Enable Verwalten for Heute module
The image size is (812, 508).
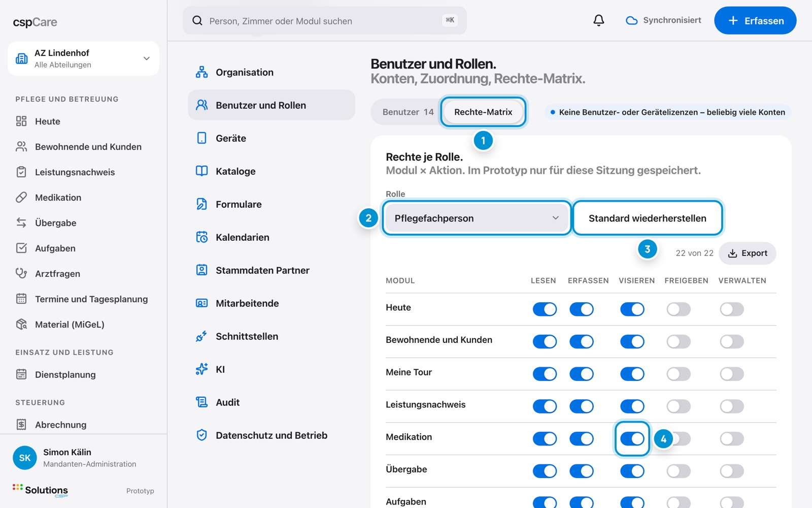[x=732, y=309]
